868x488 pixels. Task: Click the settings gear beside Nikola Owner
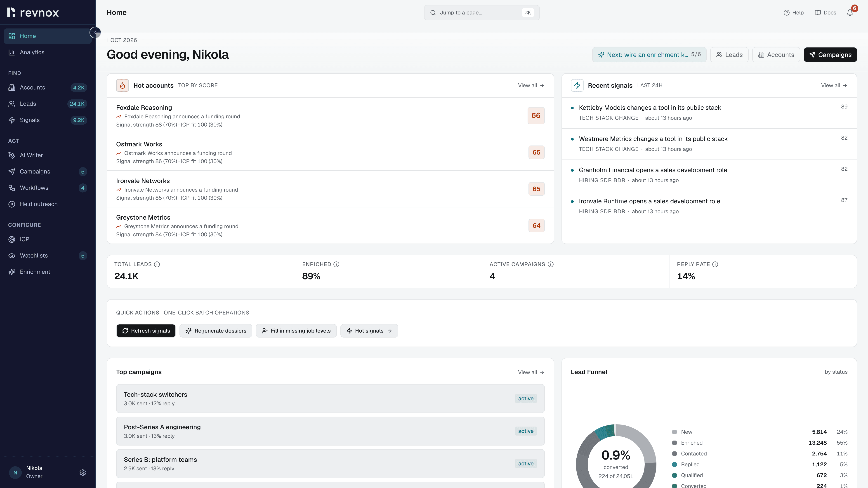83,472
